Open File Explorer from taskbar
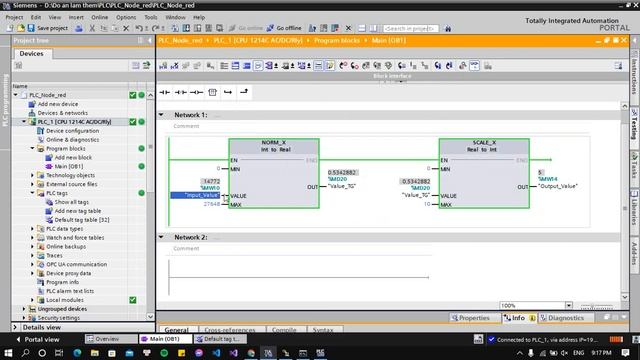 tap(95, 353)
